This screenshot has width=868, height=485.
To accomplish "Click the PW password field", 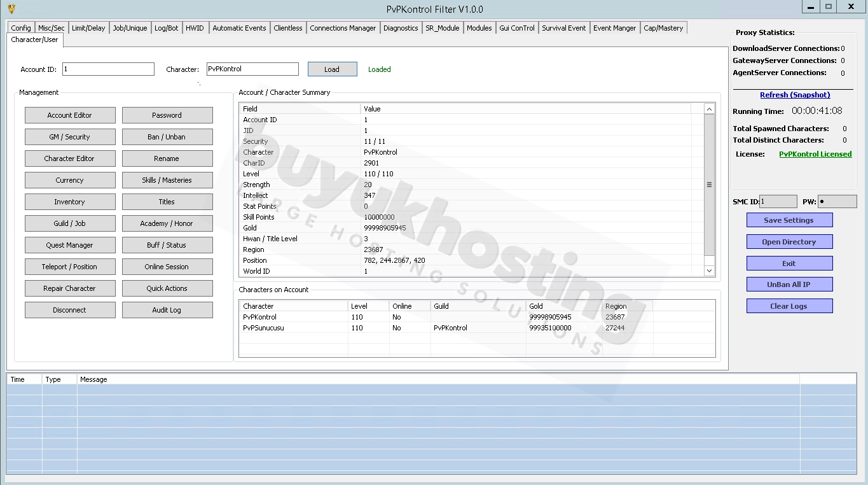I will (x=837, y=202).
